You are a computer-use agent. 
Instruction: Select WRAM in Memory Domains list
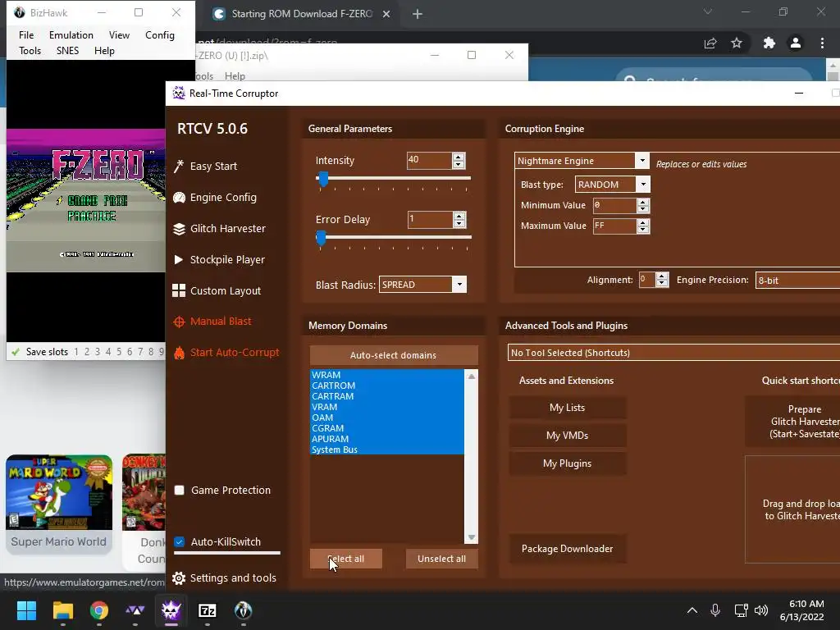387,375
